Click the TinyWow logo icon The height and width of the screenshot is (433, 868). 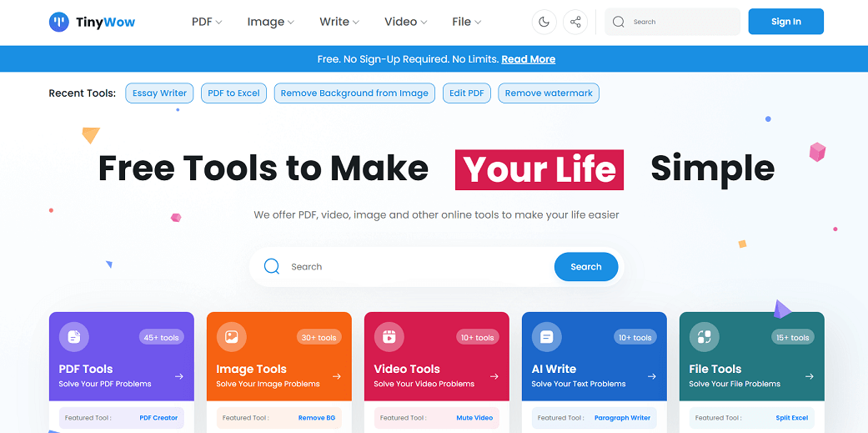[59, 22]
